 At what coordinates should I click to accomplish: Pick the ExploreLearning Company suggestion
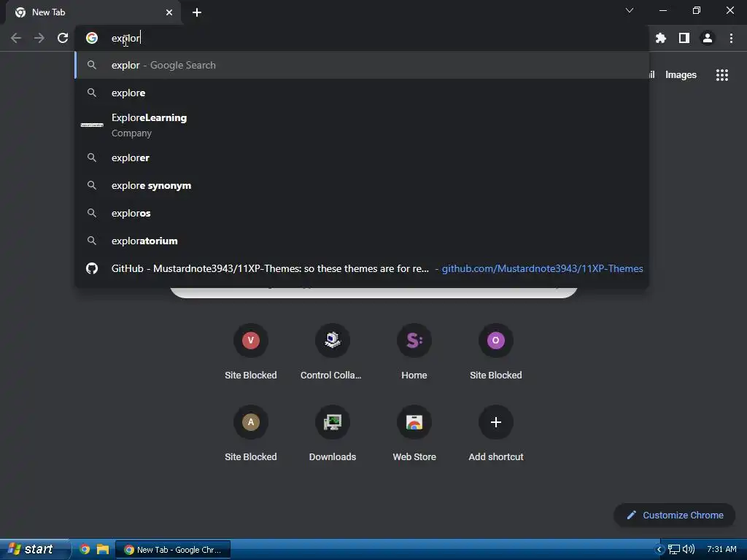click(362, 125)
